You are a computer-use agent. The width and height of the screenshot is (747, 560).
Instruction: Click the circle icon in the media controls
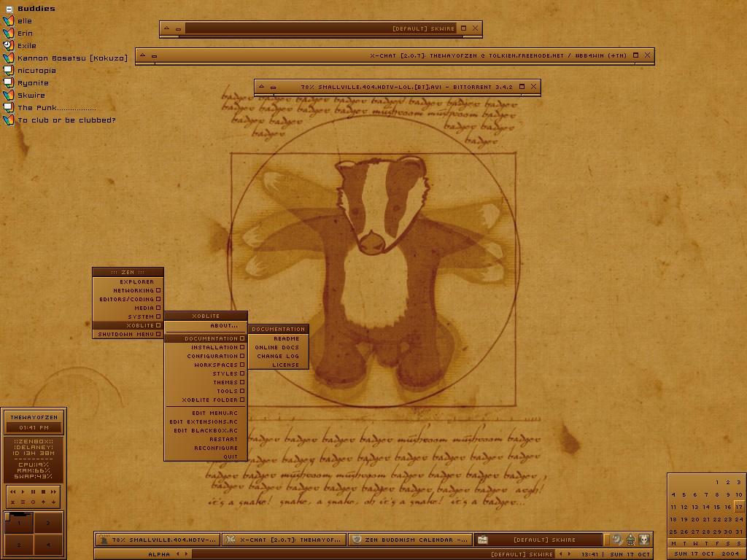coord(33,502)
